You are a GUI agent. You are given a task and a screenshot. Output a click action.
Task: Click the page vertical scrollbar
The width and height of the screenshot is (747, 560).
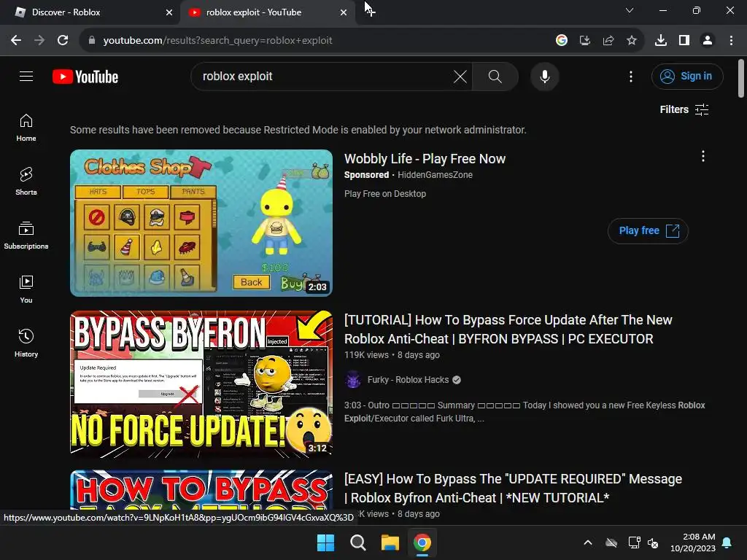click(741, 79)
